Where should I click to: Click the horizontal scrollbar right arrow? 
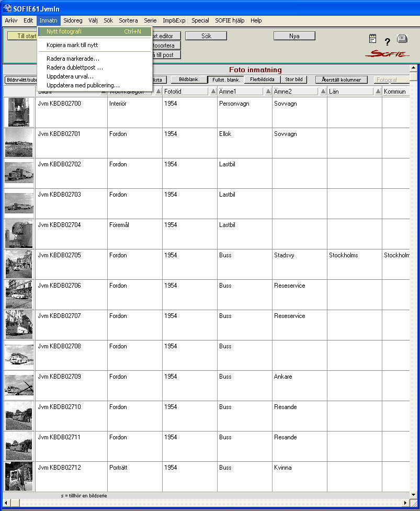click(406, 503)
